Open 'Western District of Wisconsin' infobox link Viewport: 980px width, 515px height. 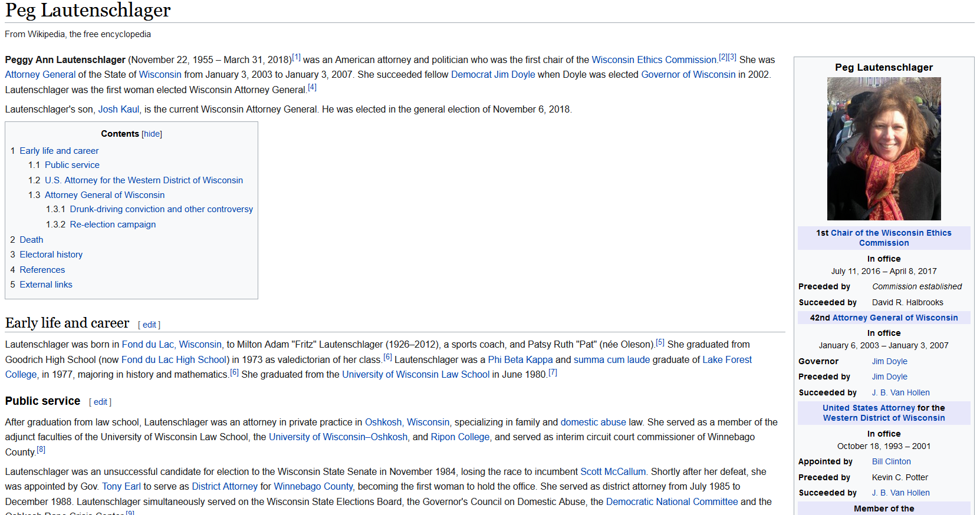[x=884, y=418]
